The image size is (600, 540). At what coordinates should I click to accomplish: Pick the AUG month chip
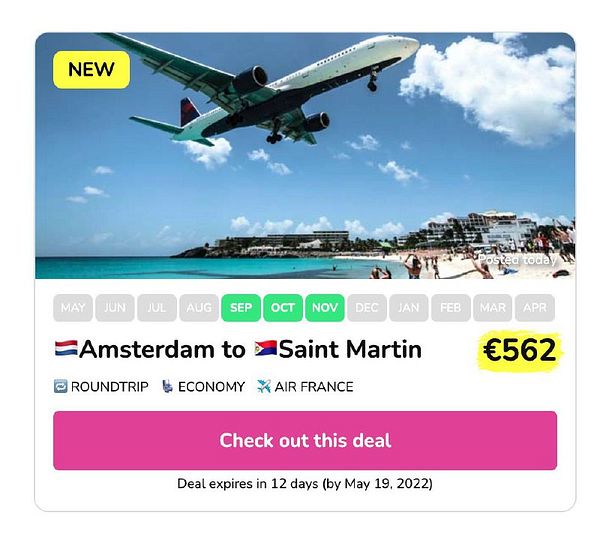199,308
